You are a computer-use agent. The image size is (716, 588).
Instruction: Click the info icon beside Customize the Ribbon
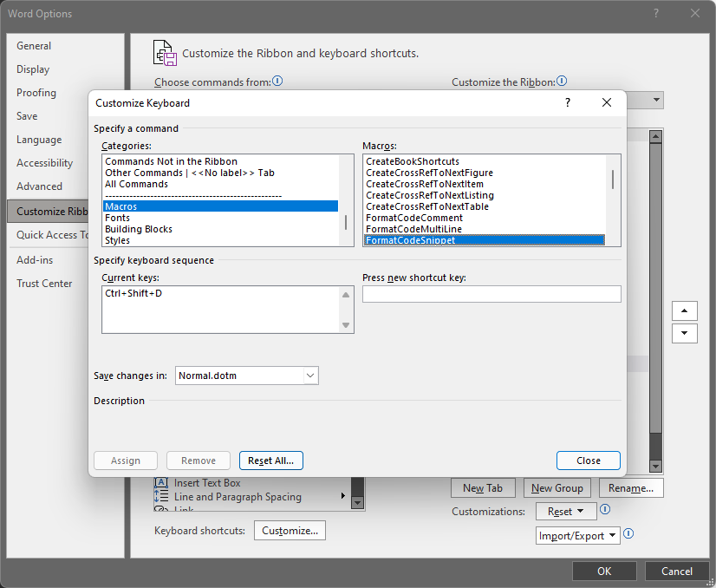point(562,82)
